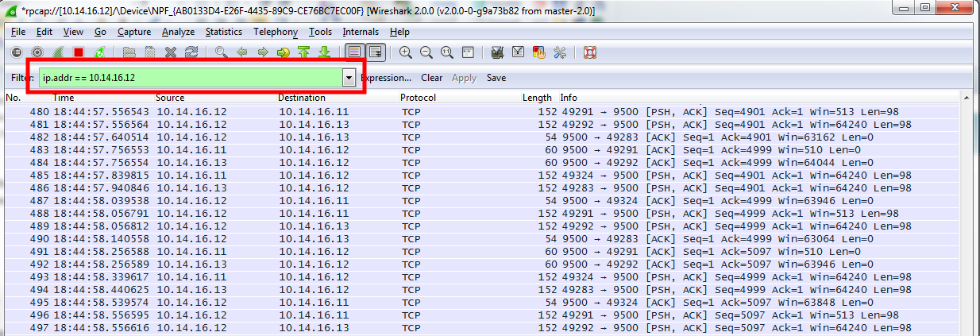Image resolution: width=980 pixels, height=336 pixels.
Task: Open the File menu
Action: click(18, 32)
